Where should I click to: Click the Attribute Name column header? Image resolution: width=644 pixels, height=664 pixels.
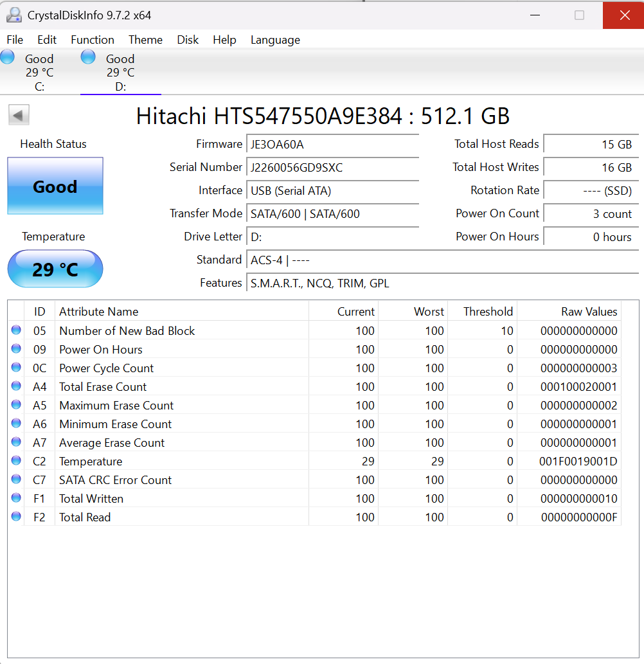182,311
